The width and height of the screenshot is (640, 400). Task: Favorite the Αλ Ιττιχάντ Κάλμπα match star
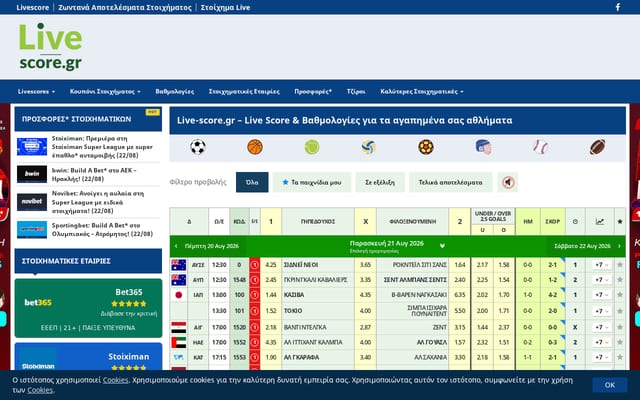click(x=620, y=342)
